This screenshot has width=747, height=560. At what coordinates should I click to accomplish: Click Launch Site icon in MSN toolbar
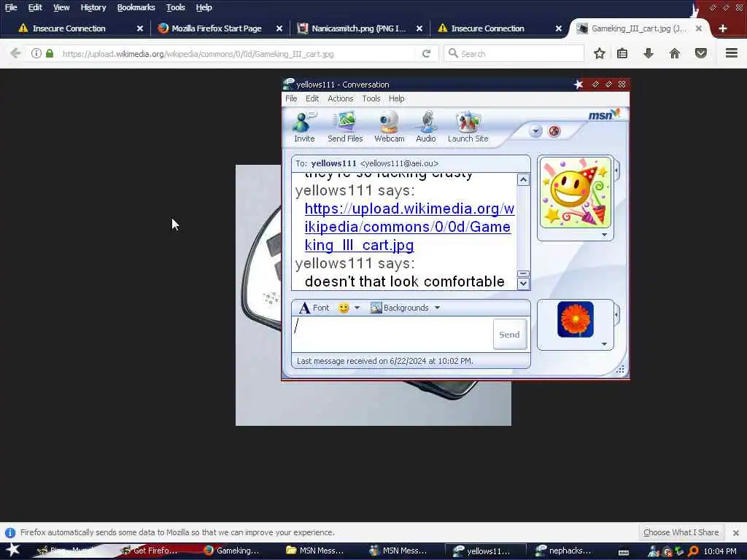pos(468,127)
